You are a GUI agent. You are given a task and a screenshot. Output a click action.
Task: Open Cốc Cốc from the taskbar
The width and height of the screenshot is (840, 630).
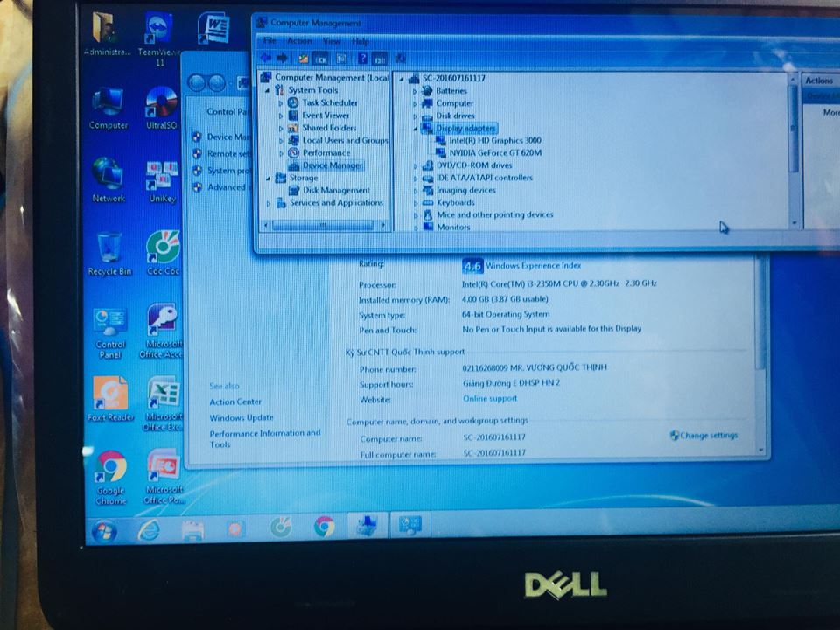(x=281, y=527)
